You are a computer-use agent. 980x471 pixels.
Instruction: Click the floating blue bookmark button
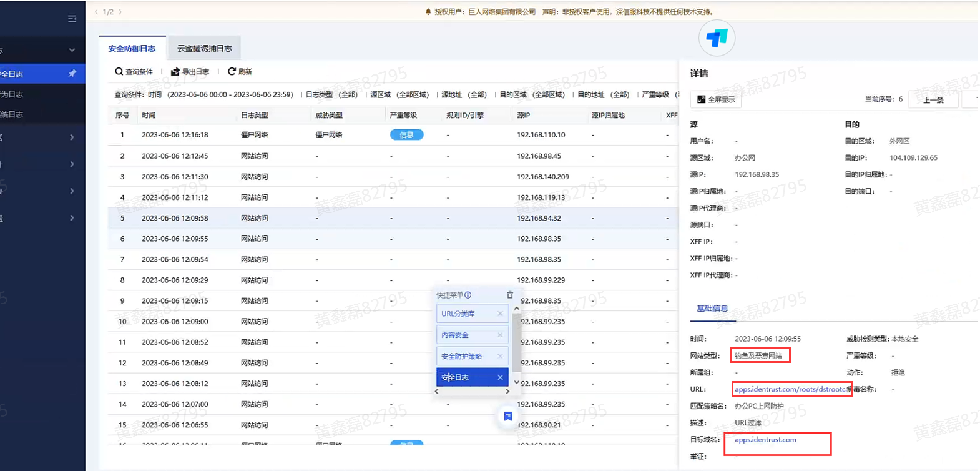[x=507, y=416]
